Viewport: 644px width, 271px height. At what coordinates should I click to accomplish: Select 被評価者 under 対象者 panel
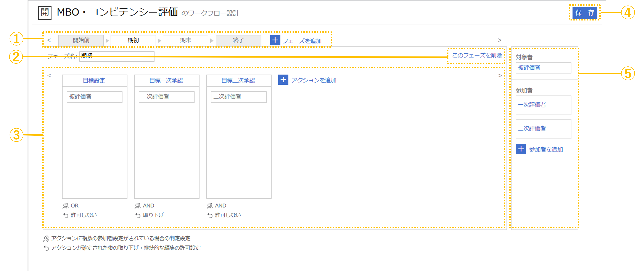pyautogui.click(x=543, y=68)
